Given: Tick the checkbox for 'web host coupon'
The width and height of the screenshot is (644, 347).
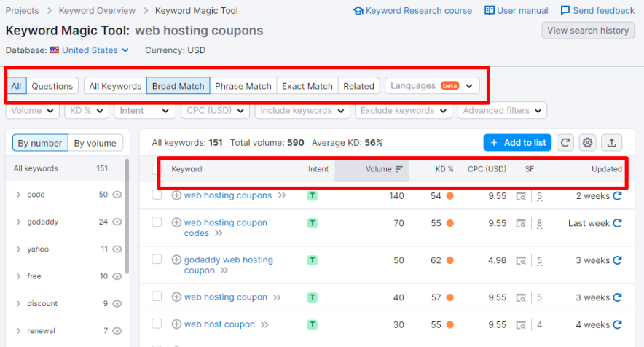Looking at the screenshot, I should pyautogui.click(x=157, y=324).
